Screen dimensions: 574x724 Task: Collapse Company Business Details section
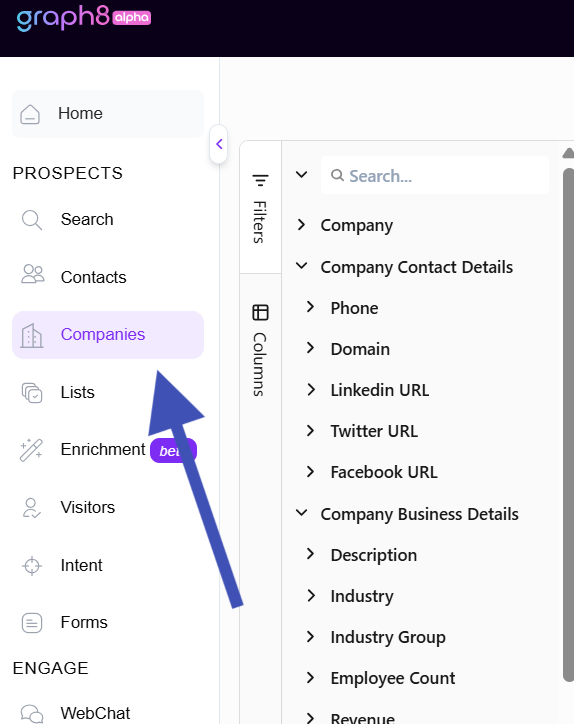point(301,513)
